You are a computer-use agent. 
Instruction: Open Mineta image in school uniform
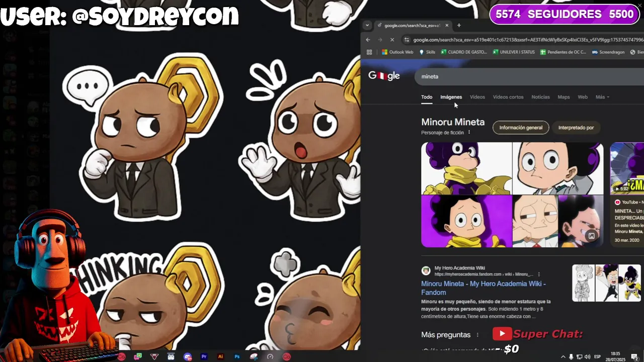[x=558, y=168]
